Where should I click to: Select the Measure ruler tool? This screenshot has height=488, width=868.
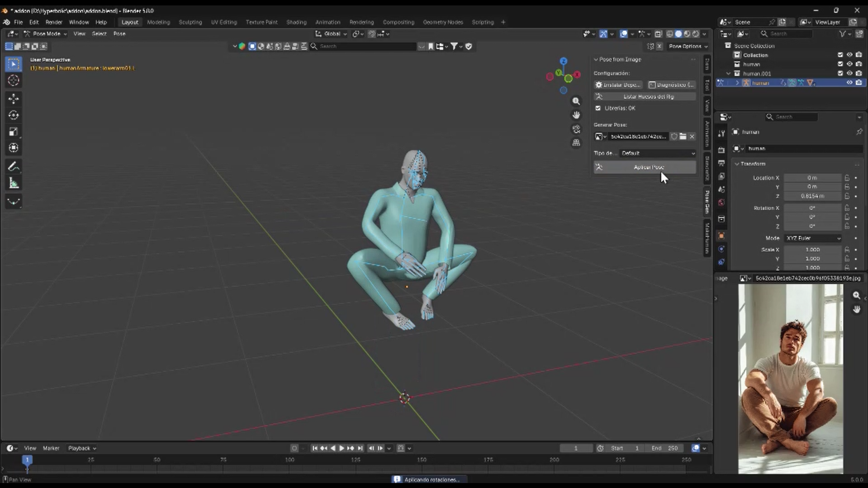point(14,183)
